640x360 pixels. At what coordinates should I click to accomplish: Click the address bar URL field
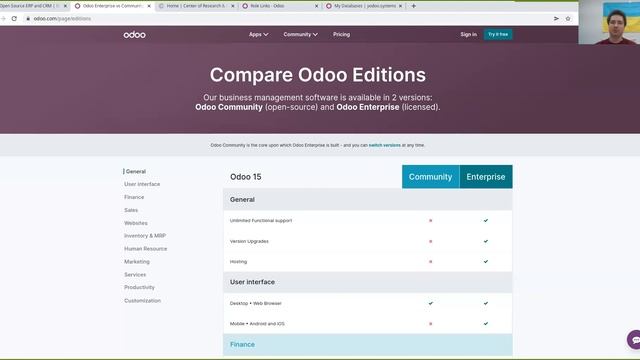click(286, 18)
